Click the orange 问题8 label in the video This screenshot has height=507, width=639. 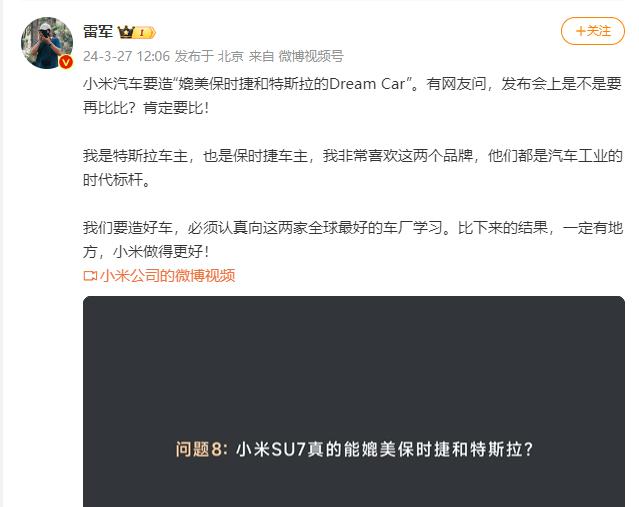[198, 449]
